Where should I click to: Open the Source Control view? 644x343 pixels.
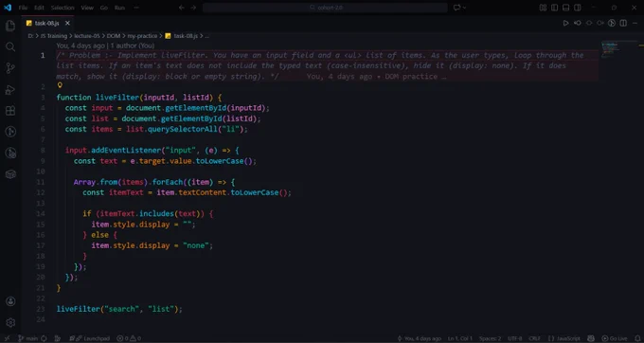pos(10,68)
